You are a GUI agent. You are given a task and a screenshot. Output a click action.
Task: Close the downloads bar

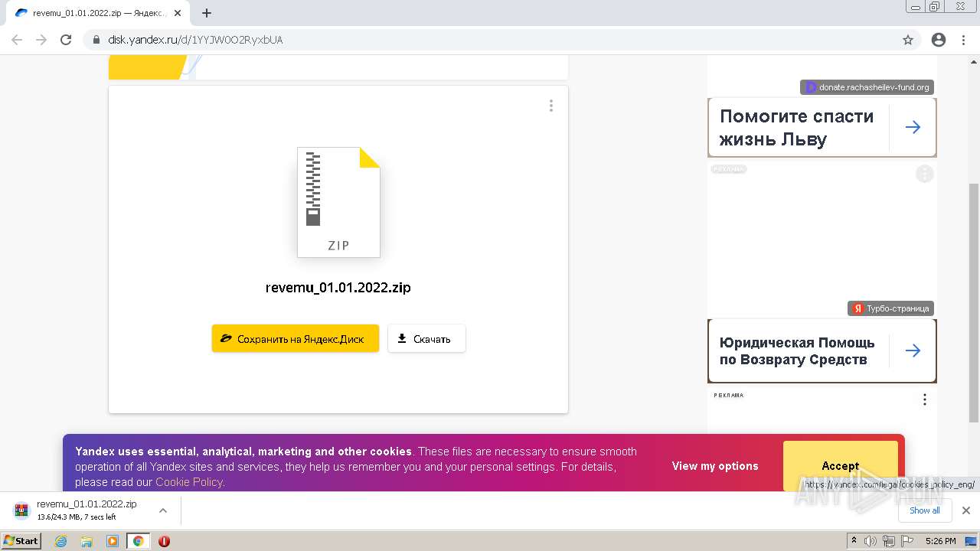966,510
